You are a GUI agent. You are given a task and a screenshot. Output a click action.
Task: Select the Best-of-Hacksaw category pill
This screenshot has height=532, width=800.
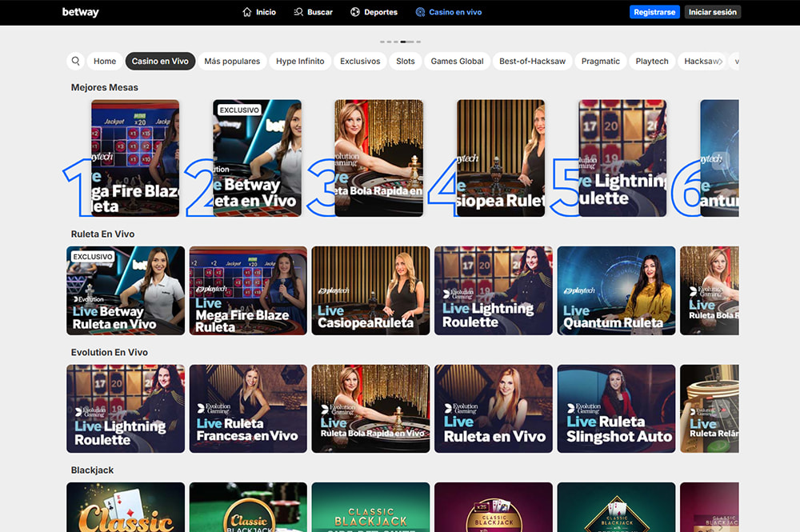click(x=532, y=62)
